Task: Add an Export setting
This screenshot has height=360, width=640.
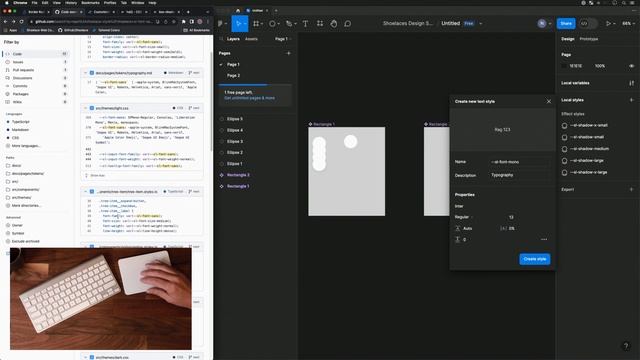Action: (x=631, y=189)
